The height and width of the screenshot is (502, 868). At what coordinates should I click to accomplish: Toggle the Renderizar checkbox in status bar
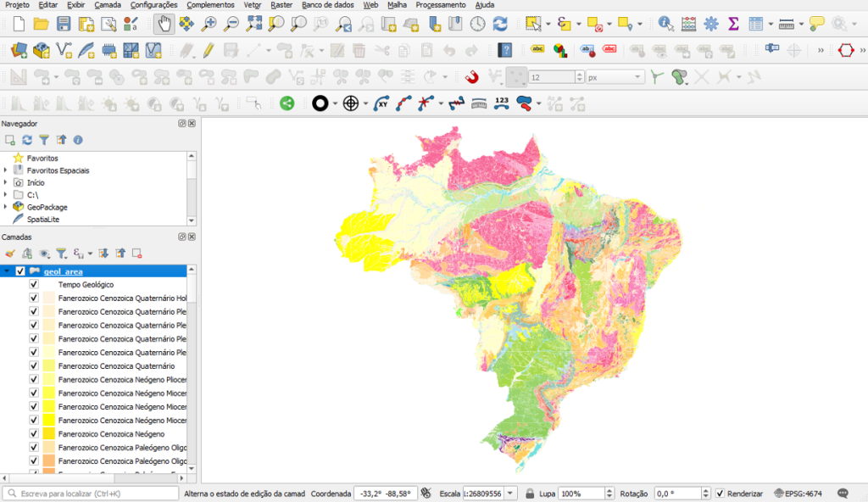[x=720, y=494]
